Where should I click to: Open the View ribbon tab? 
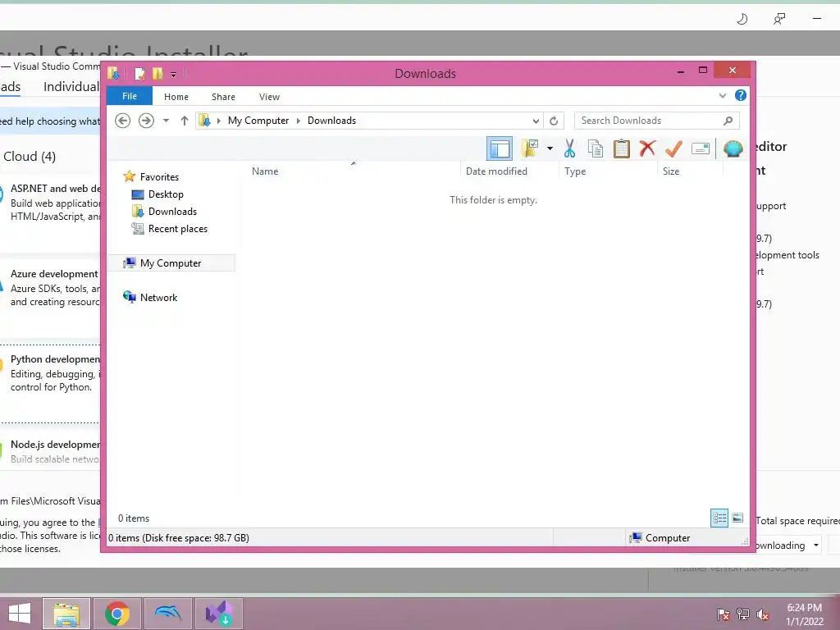point(269,97)
